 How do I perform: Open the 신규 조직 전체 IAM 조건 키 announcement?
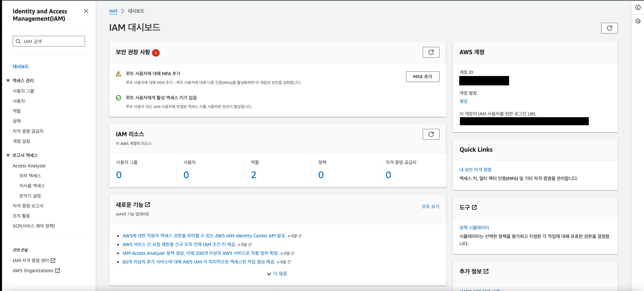click(179, 244)
